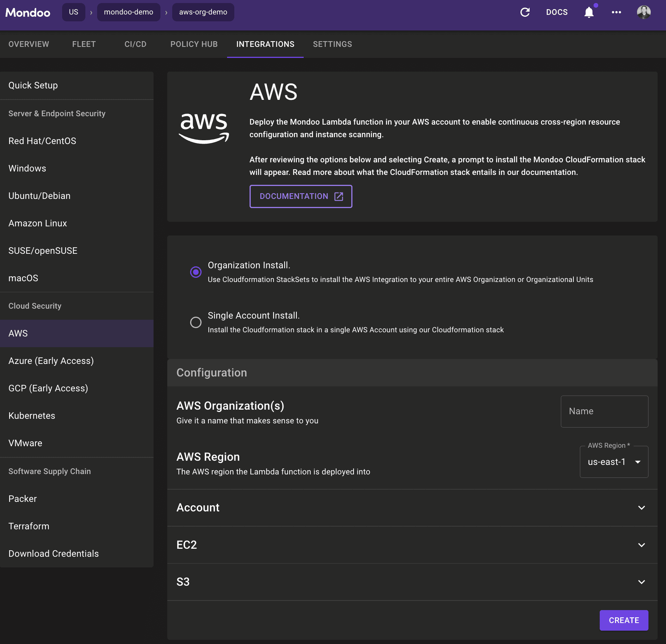Click the Mondoo logo in the navbar
Image resolution: width=666 pixels, height=644 pixels.
27,12
